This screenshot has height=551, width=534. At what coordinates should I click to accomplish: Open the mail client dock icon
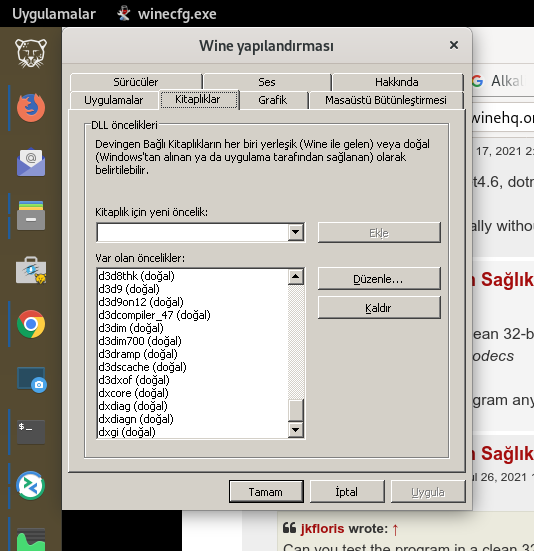click(x=31, y=162)
